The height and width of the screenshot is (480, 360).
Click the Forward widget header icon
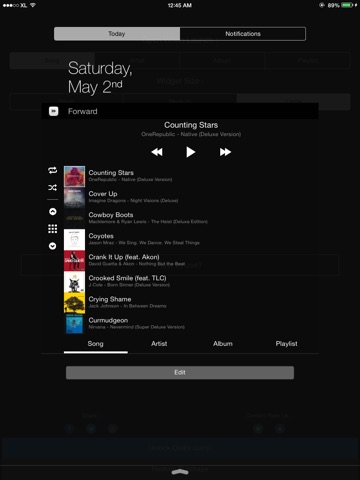pos(54,111)
